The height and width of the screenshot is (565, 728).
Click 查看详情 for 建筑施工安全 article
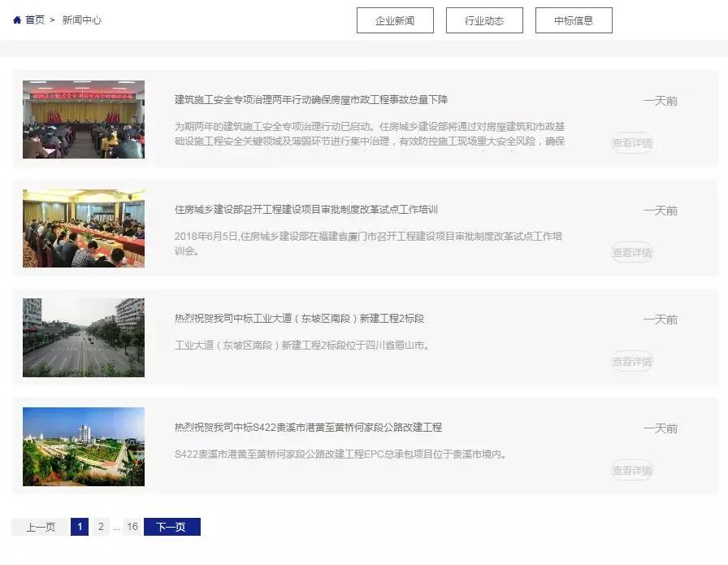[632, 143]
